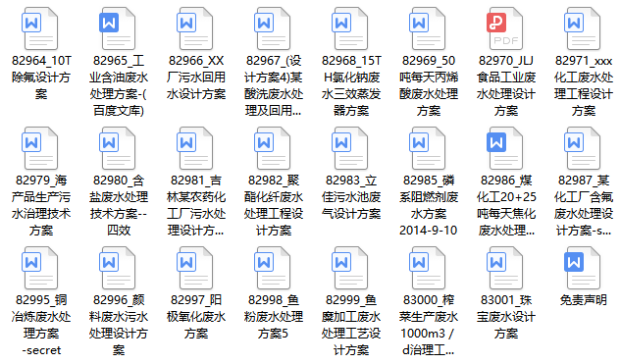
Task: Click label '82970_JLJ食品工业废水处理设计方案'
Action: pos(506,85)
